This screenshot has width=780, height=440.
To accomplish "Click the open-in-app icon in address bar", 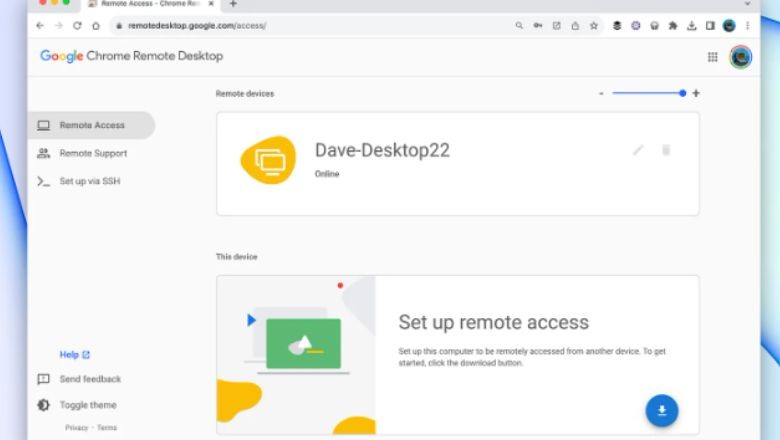I will coord(557,25).
